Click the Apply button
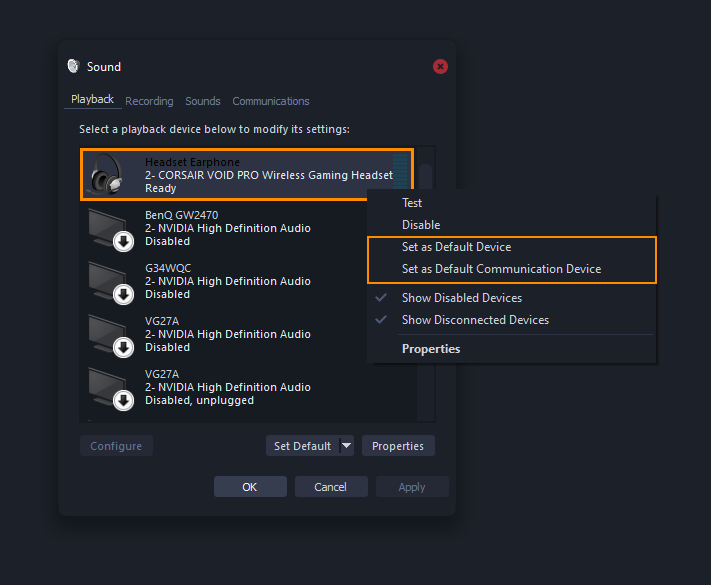The height and width of the screenshot is (585, 711). 412,487
